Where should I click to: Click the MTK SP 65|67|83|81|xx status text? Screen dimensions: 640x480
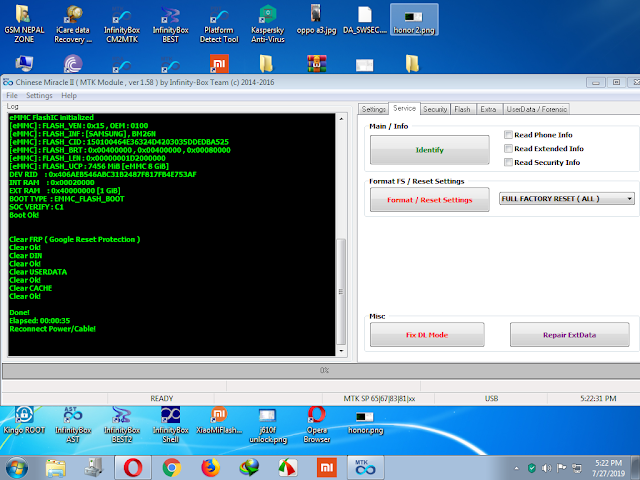click(x=379, y=398)
